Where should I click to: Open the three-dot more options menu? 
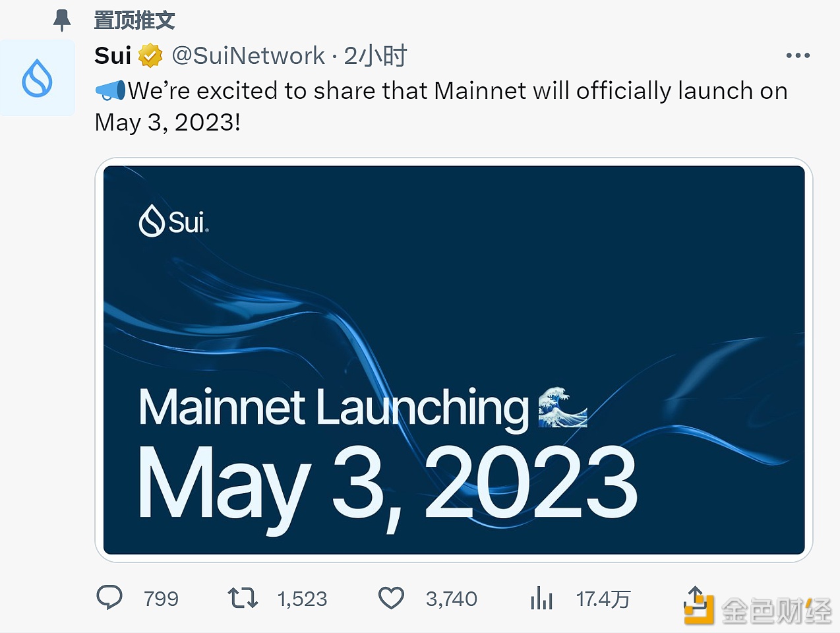(x=798, y=56)
